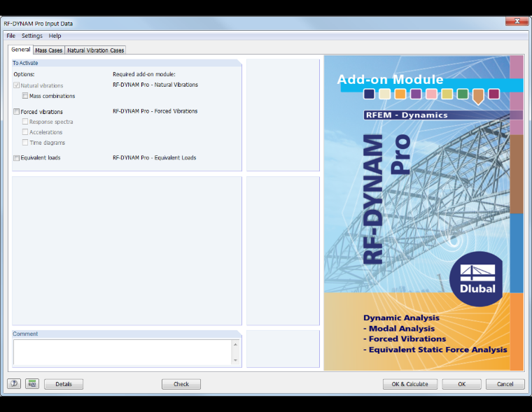Screen dimensions: 532x412
Task: Click the purple color square in banner
Action: click(416, 94)
